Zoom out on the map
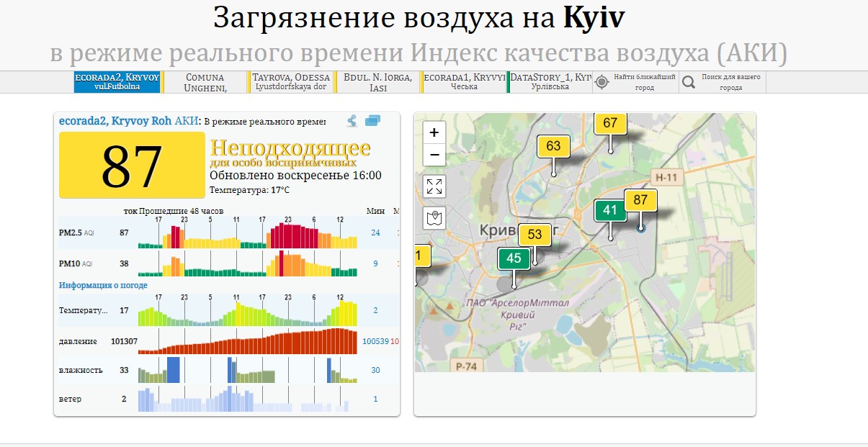The width and height of the screenshot is (868, 447). point(434,155)
